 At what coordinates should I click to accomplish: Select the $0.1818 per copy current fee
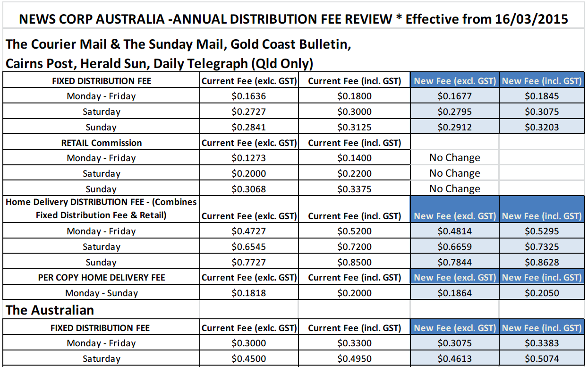(x=248, y=293)
